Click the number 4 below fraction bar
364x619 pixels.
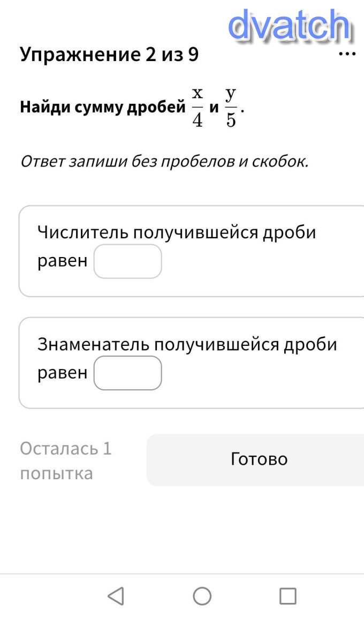(x=198, y=120)
